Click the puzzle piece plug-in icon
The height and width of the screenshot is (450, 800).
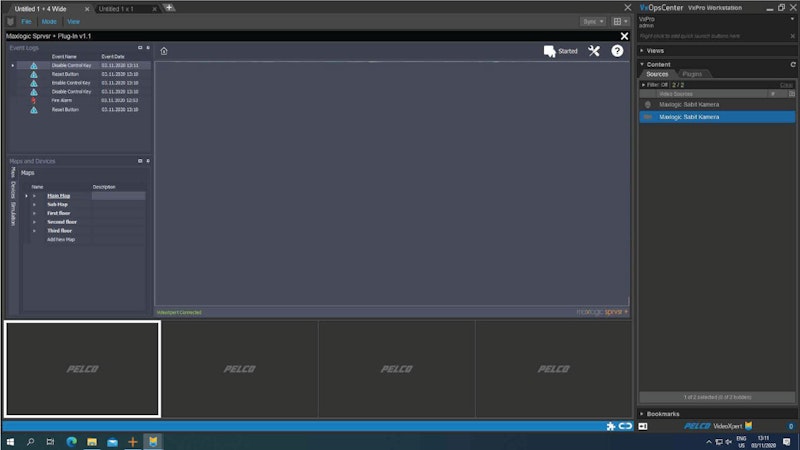point(611,426)
